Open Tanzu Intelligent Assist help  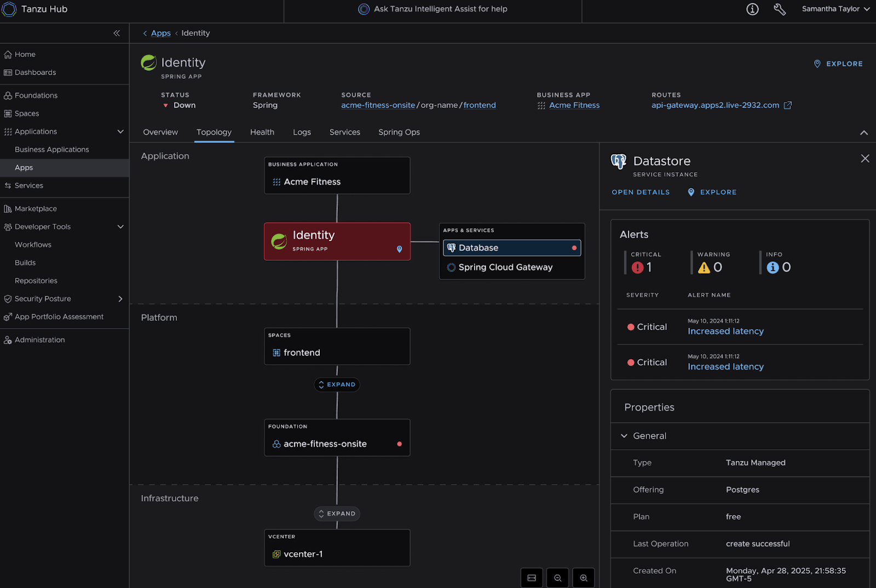pyautogui.click(x=433, y=9)
